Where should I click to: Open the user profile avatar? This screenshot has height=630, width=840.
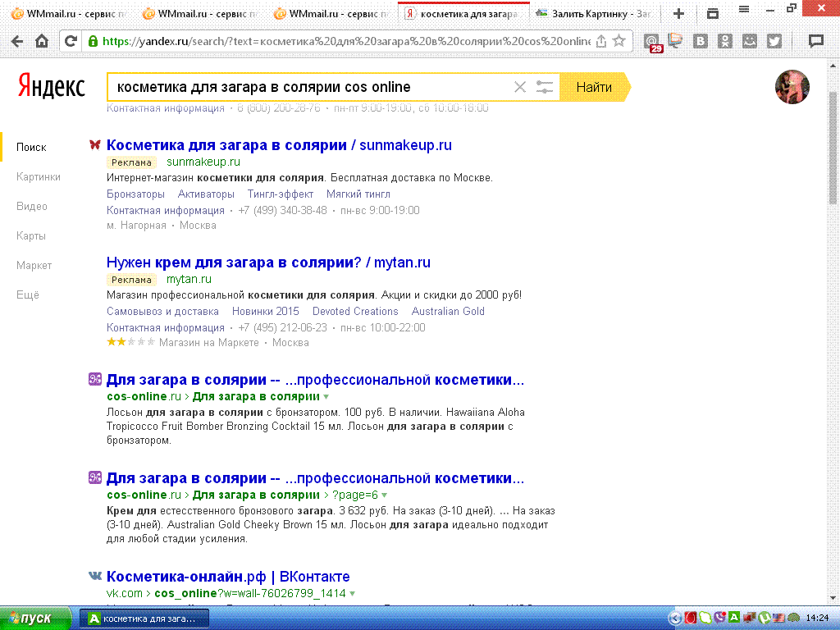click(792, 87)
